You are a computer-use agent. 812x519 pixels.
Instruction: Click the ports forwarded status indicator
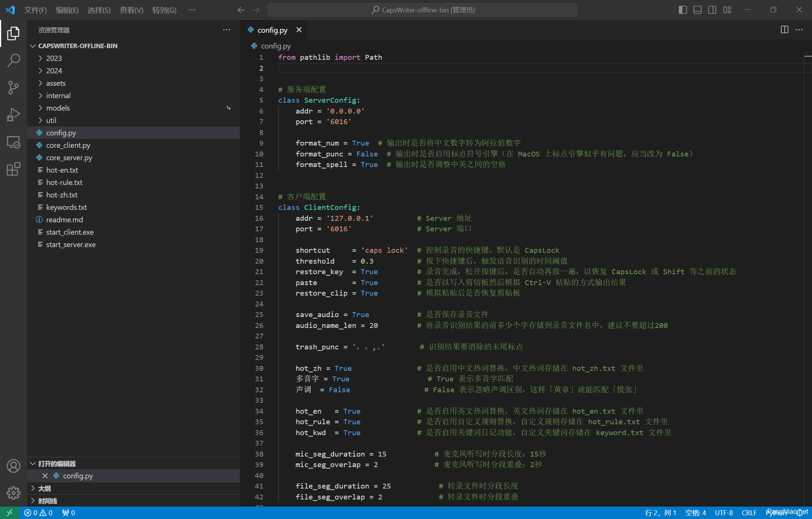(x=68, y=513)
